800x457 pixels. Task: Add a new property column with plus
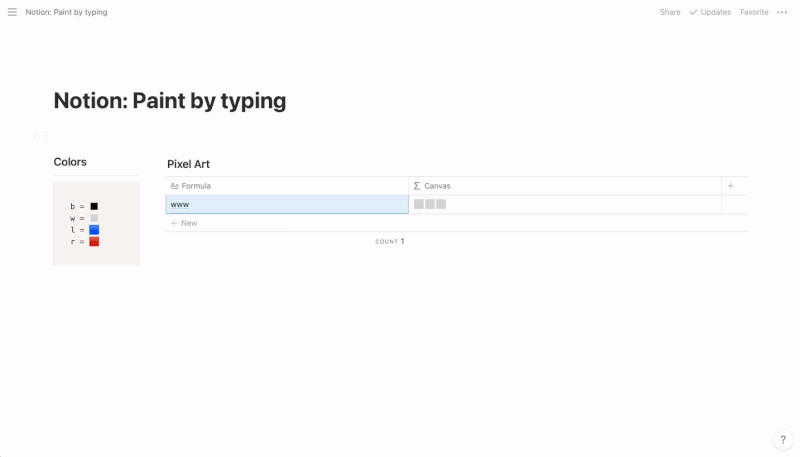pos(731,186)
